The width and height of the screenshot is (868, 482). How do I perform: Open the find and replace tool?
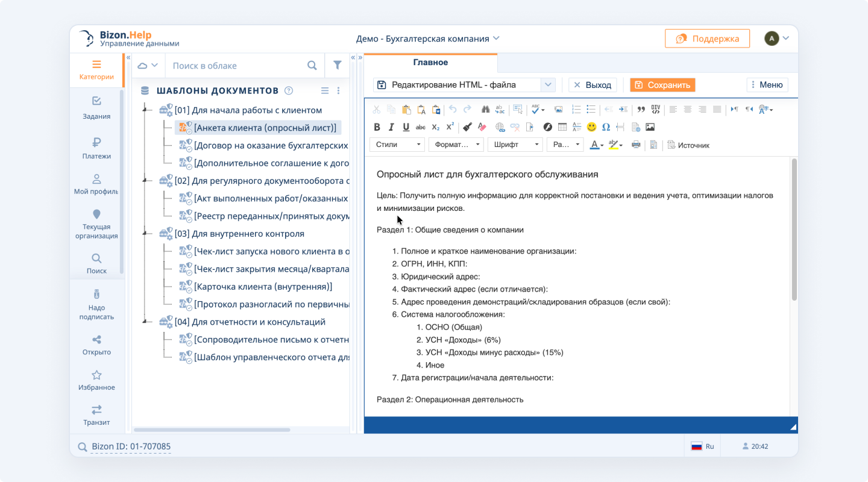[487, 109]
